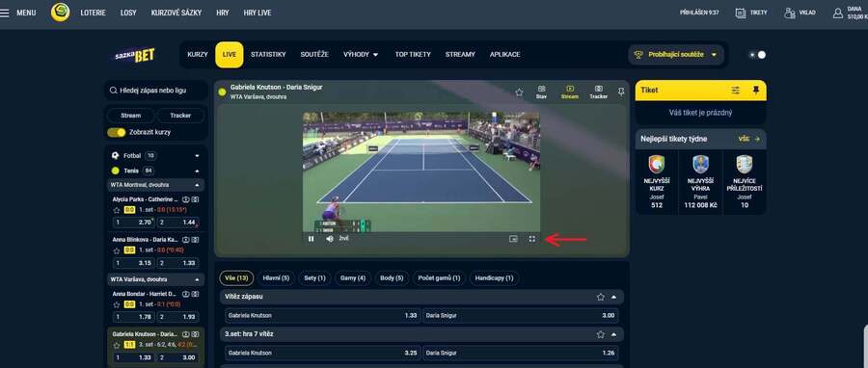
Task: Open the Výhody dropdown
Action: (x=361, y=55)
